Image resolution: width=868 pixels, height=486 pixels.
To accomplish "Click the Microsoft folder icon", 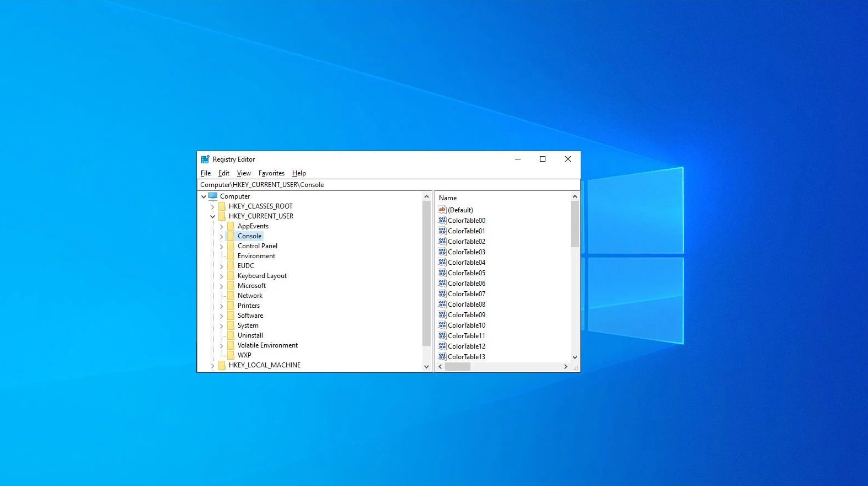I will (x=231, y=286).
